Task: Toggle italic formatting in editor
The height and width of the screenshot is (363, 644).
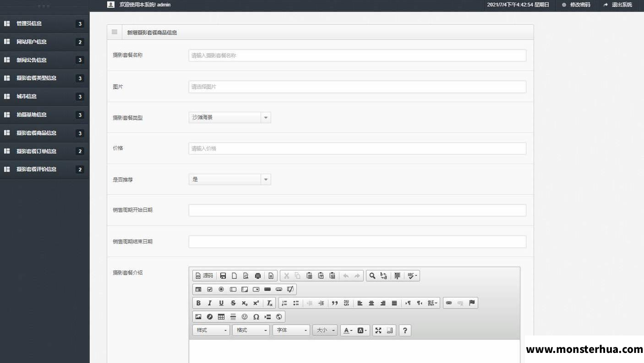Action: [x=210, y=303]
